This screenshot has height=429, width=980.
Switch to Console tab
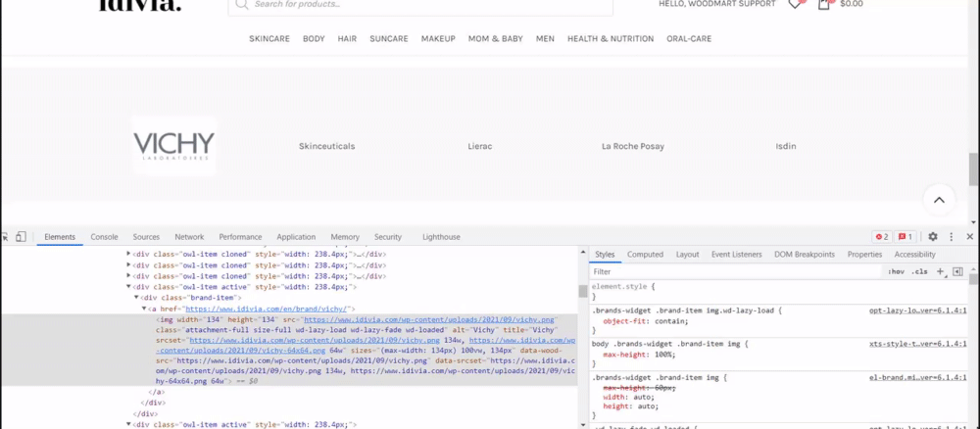[105, 237]
